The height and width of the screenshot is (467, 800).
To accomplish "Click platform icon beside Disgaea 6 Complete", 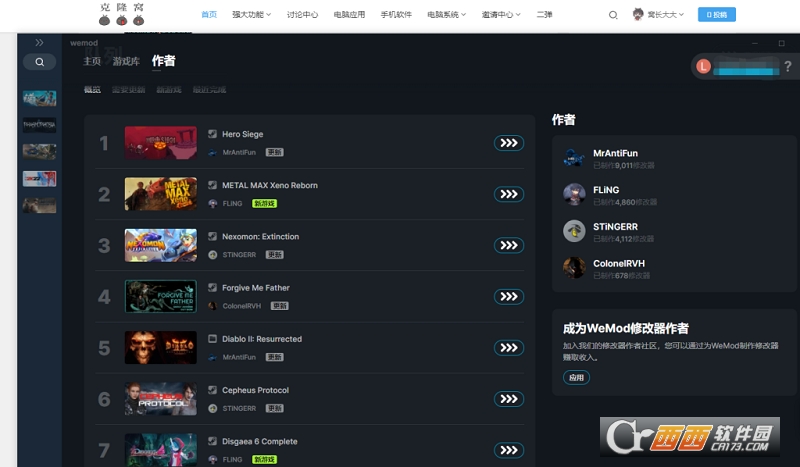I will click(x=213, y=441).
